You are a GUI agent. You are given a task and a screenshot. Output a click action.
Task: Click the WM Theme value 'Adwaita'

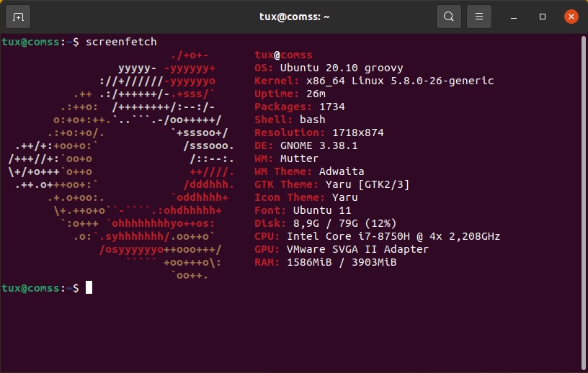tap(342, 171)
